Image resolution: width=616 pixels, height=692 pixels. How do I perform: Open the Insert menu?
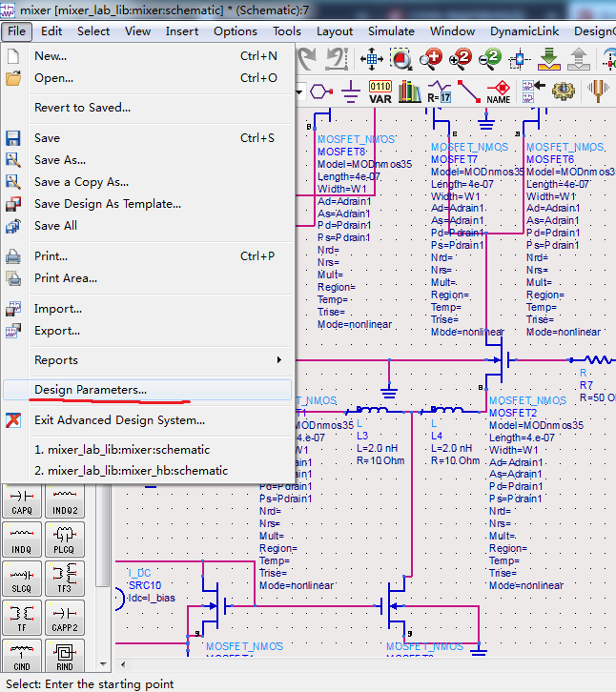click(182, 31)
